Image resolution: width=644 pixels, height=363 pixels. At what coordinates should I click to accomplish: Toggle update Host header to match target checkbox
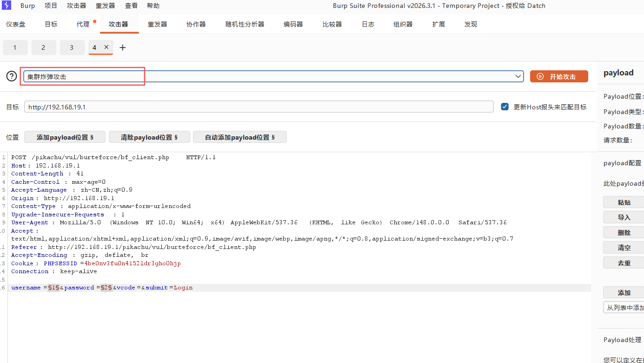click(x=505, y=107)
